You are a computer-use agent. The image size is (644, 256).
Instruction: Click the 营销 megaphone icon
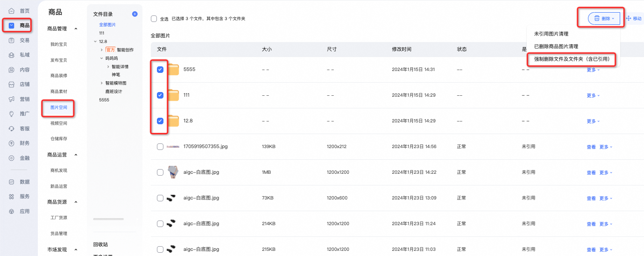point(12,99)
